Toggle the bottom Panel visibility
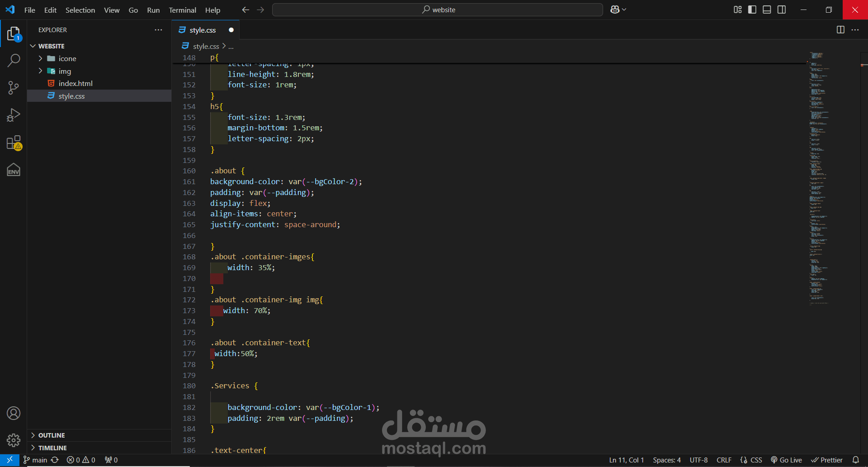The height and width of the screenshot is (467, 868). point(767,10)
